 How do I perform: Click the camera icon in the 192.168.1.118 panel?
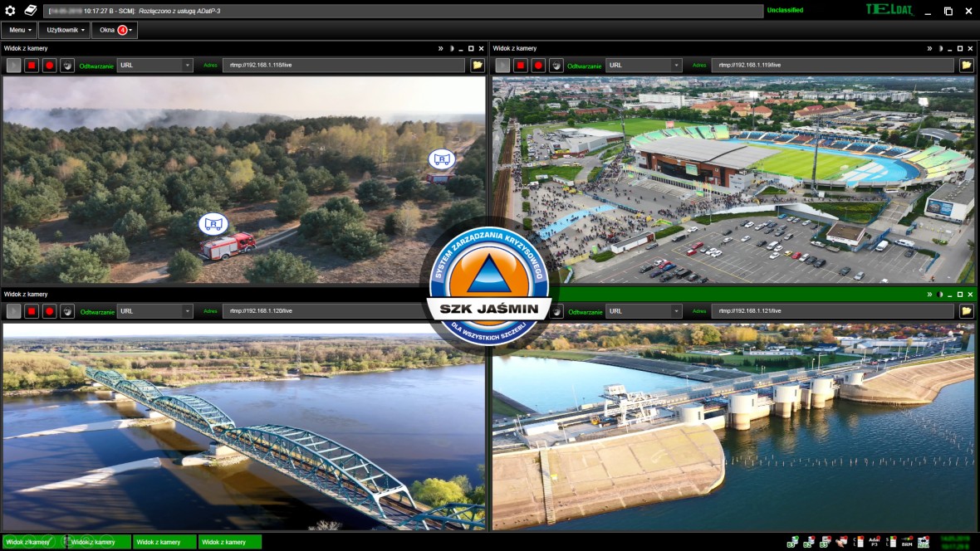[x=67, y=65]
